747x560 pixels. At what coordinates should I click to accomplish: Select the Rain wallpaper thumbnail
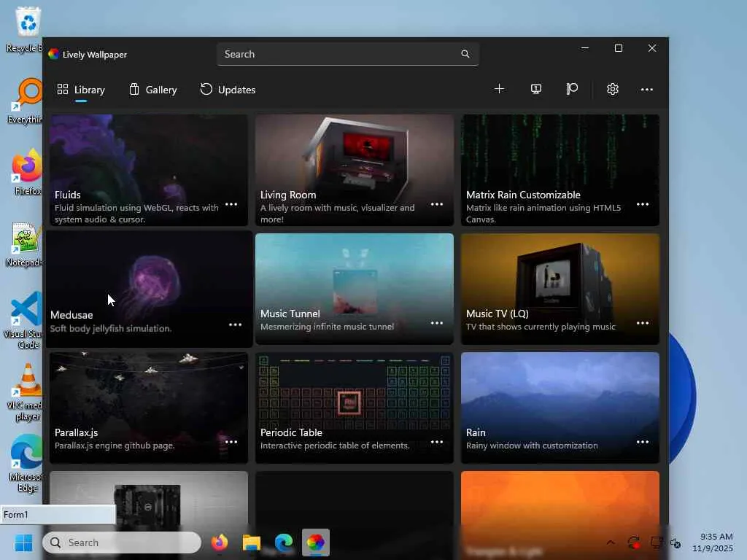[x=560, y=408]
